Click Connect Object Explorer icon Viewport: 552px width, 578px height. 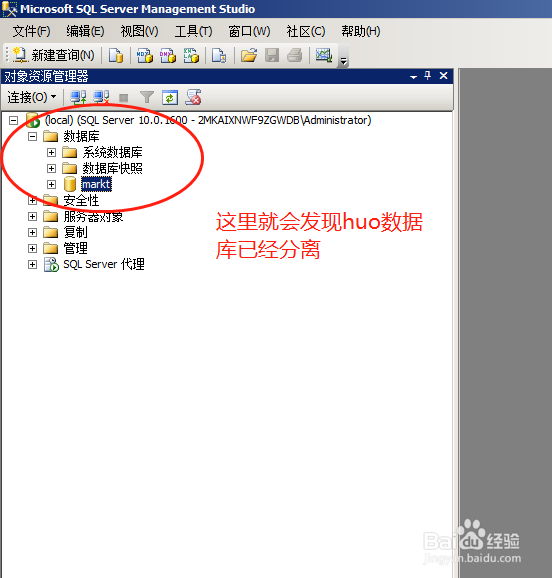[x=78, y=98]
